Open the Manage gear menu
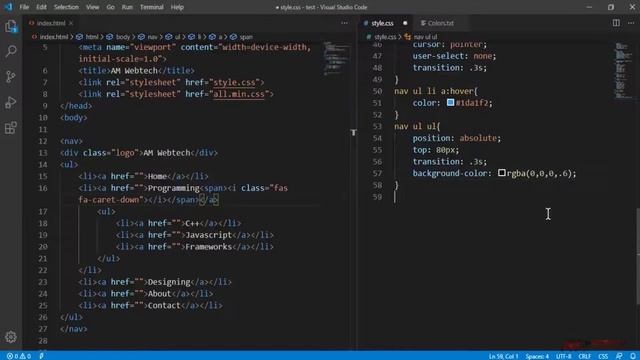This screenshot has height=360, width=640. [x=11, y=337]
